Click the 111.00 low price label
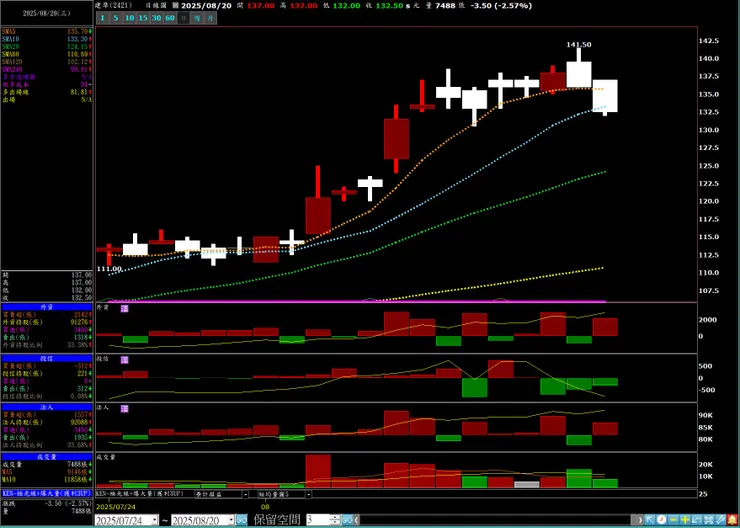 (x=109, y=269)
